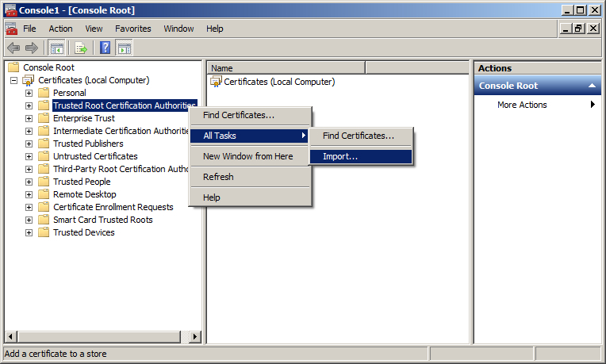
Task: Collapse the Console Root actions section
Action: pyautogui.click(x=592, y=86)
